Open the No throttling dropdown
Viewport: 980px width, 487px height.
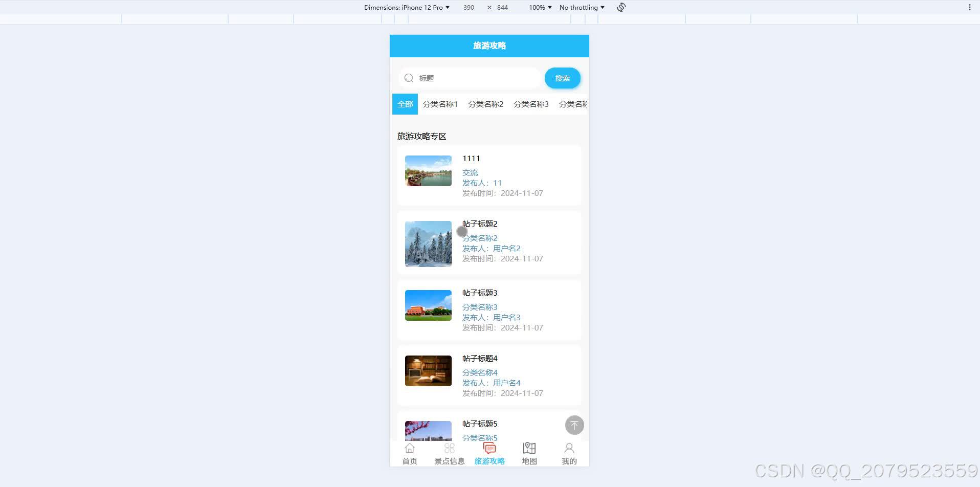point(582,7)
